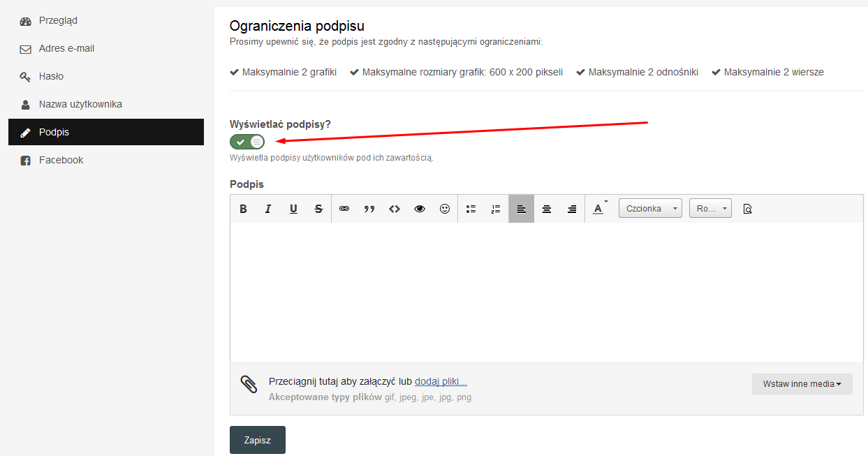Open the Adres e-mail section
The width and height of the screenshot is (868, 456).
click(x=66, y=48)
